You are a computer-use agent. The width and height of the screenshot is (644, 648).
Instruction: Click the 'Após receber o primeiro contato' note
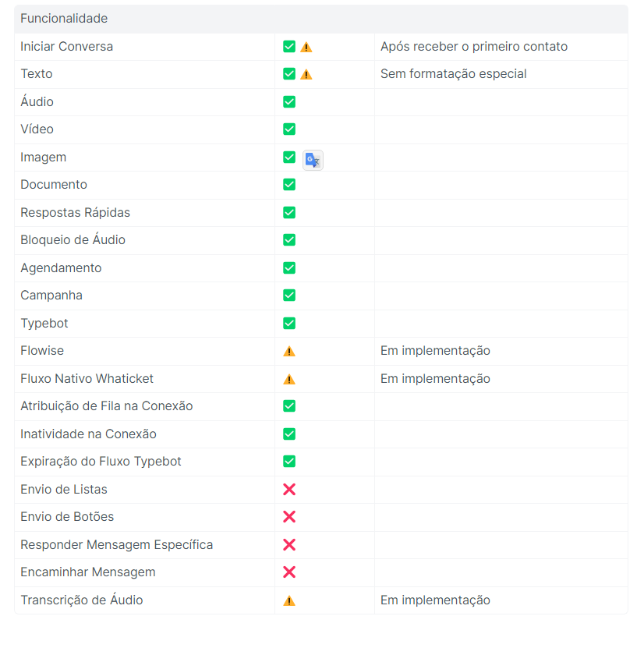point(474,47)
